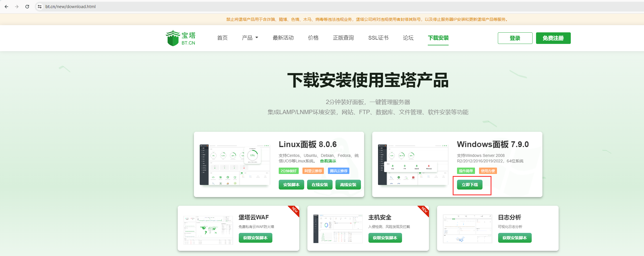Click the 腾讯云推荐 tag
This screenshot has width=644, height=256.
(x=339, y=171)
